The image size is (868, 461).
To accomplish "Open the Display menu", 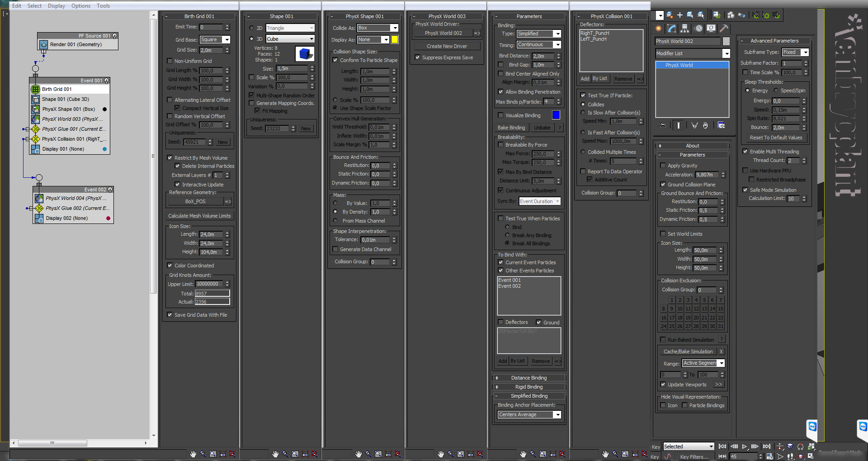I will click(x=56, y=6).
